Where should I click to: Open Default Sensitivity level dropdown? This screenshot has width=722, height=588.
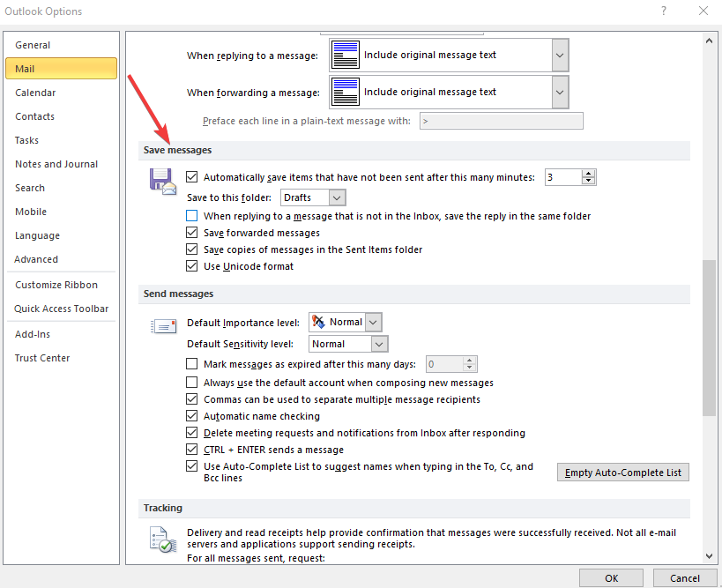click(x=379, y=344)
